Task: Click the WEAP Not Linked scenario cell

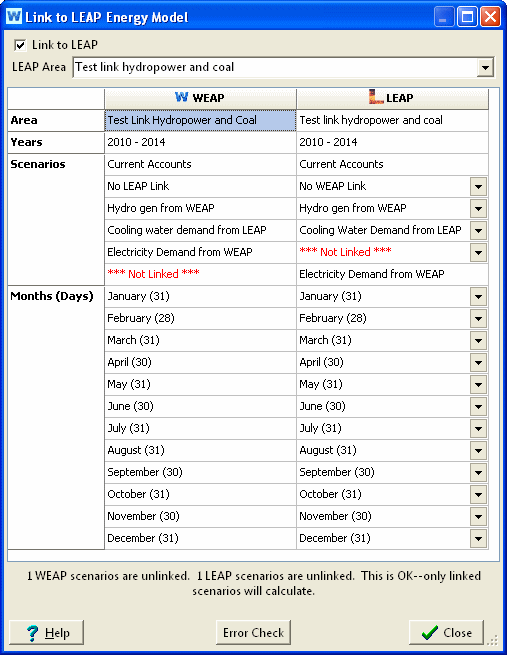Action: (x=200, y=274)
